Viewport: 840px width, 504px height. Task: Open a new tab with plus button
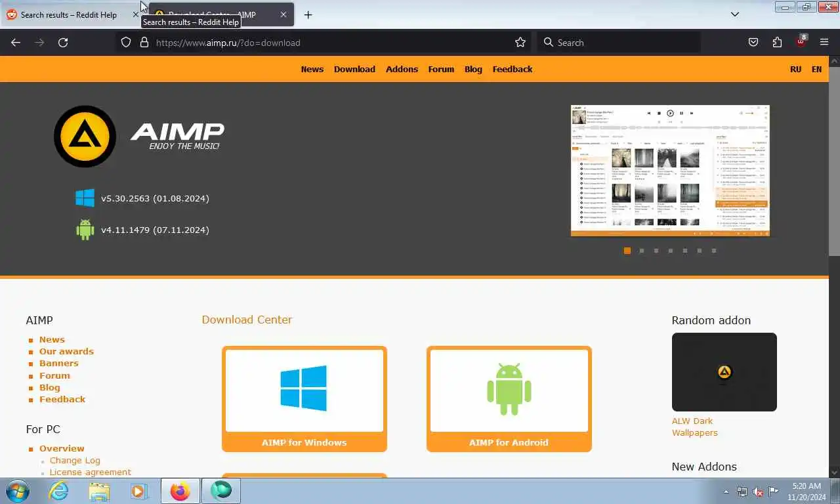(x=308, y=14)
